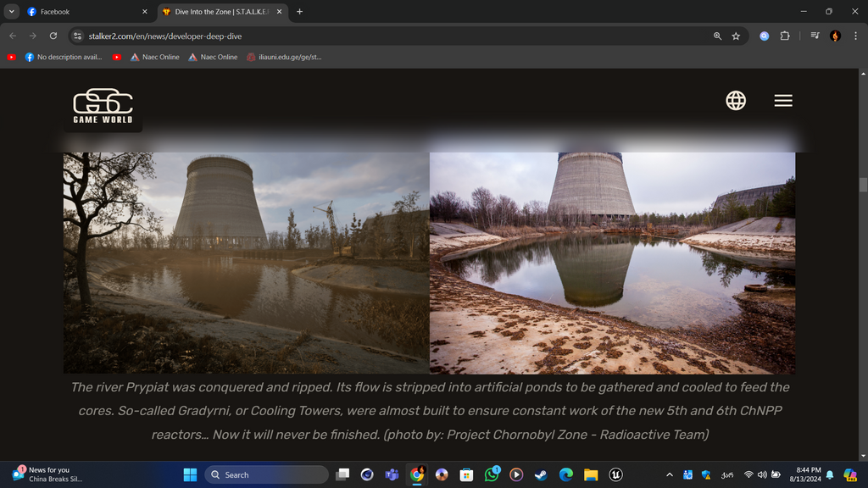Click the taskbar Search box
The height and width of the screenshot is (488, 868).
click(x=266, y=474)
